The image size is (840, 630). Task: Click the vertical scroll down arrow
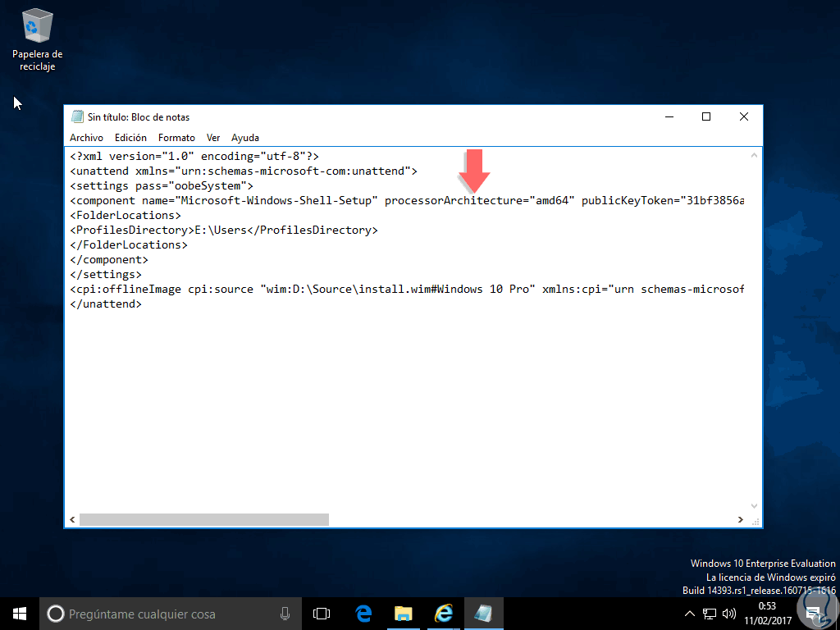click(x=754, y=506)
